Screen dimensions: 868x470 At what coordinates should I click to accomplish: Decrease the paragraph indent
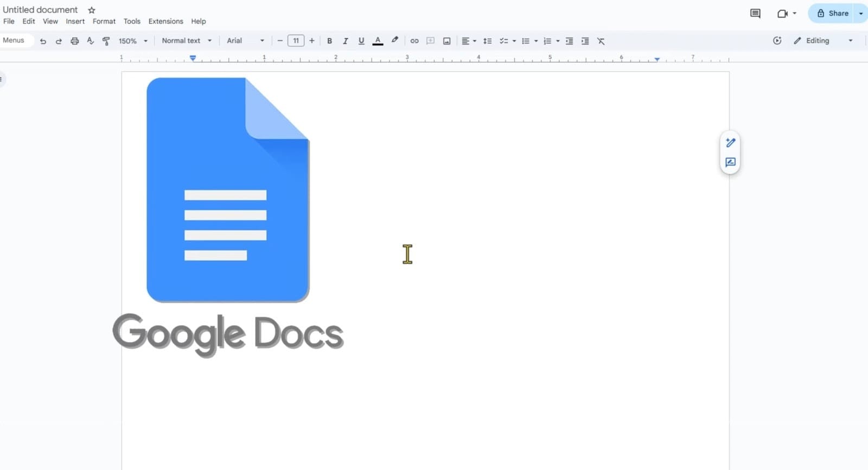569,41
